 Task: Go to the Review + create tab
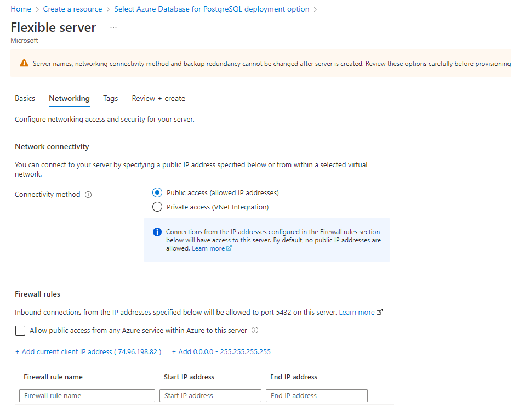pos(158,98)
